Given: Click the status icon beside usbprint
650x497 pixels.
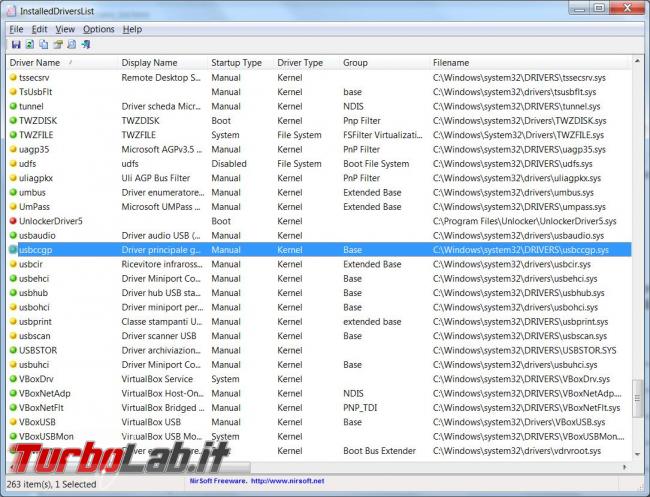Looking at the screenshot, I should 13,322.
